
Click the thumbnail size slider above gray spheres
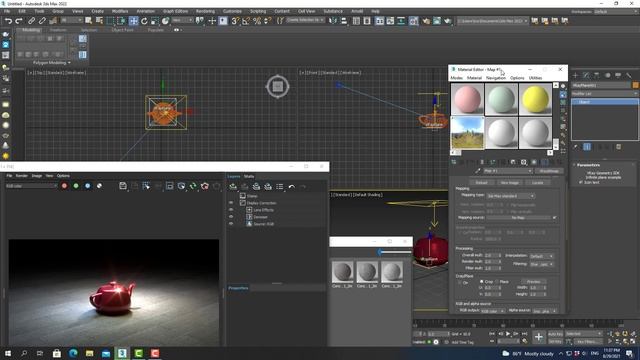coord(394,252)
